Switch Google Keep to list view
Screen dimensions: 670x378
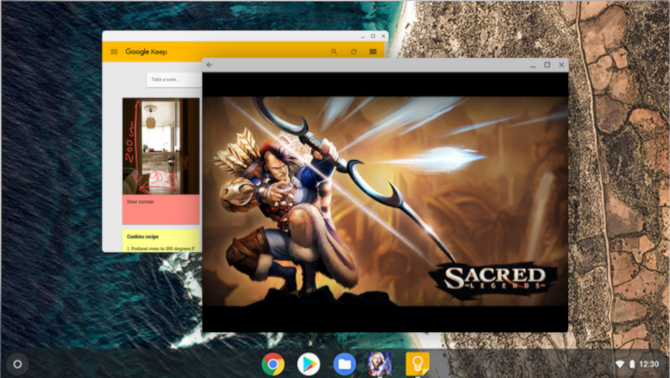[x=373, y=52]
